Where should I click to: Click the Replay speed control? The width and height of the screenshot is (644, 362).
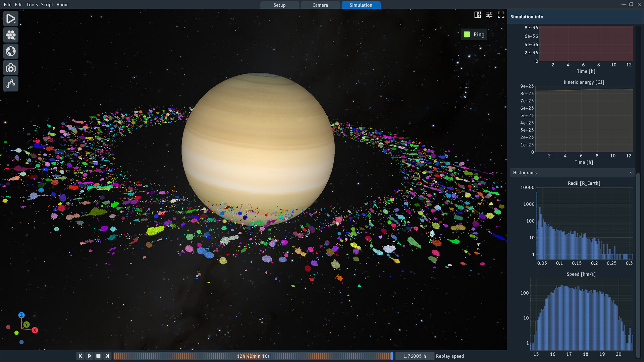coord(450,356)
